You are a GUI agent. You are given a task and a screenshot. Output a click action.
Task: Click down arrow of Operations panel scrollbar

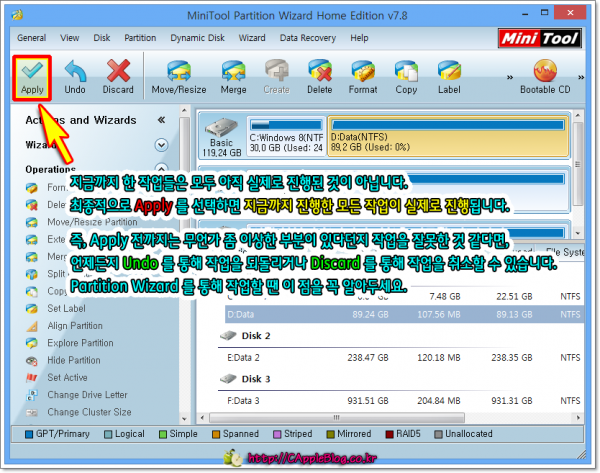pyautogui.click(x=184, y=419)
